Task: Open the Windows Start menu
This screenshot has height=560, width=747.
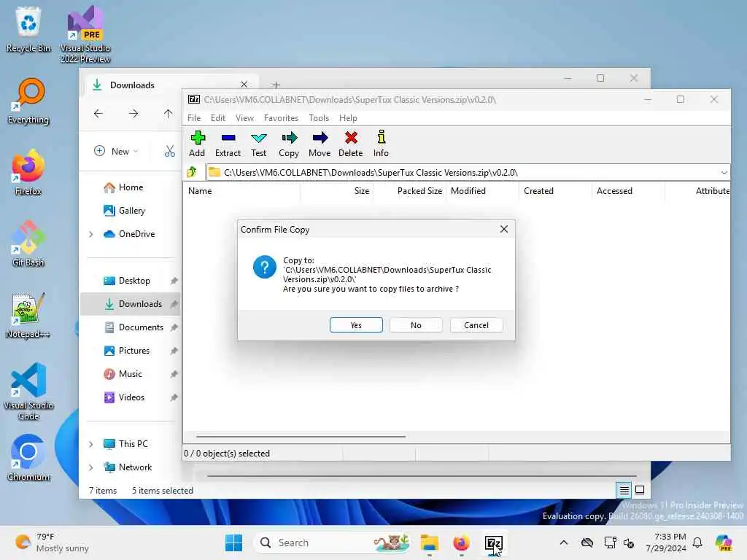Action: (x=233, y=542)
